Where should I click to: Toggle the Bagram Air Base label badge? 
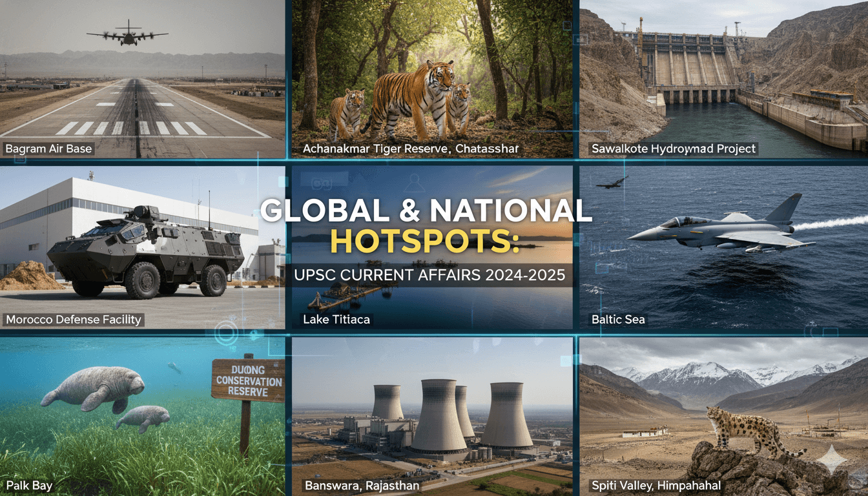coord(48,149)
